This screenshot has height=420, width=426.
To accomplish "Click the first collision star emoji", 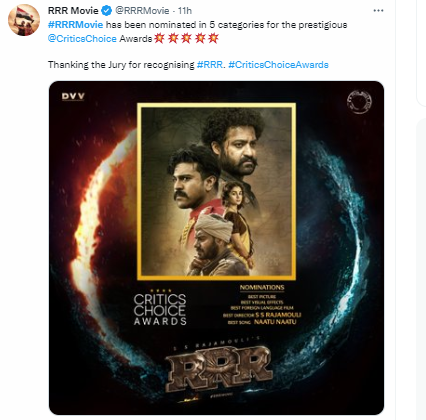I will click(160, 38).
